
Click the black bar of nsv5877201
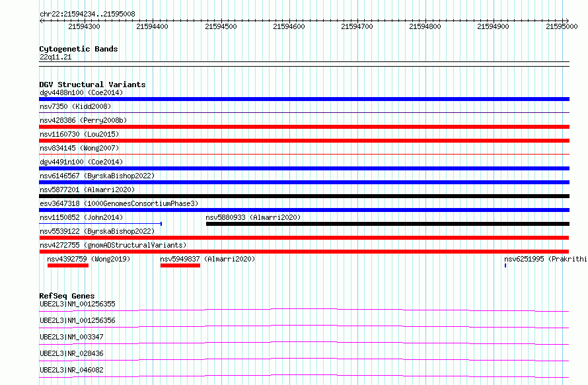304,196
